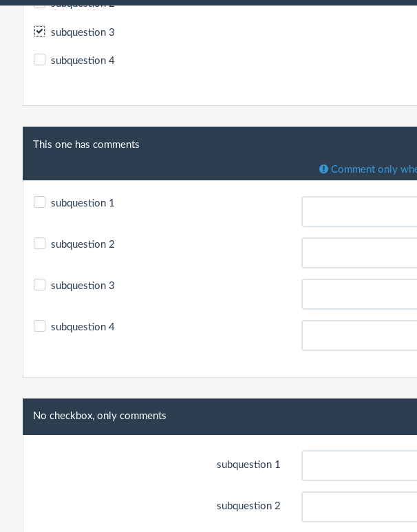Toggle subquestion 4 checkbox in the comments question
Viewport: 417px width, 532px height.
tap(40, 326)
